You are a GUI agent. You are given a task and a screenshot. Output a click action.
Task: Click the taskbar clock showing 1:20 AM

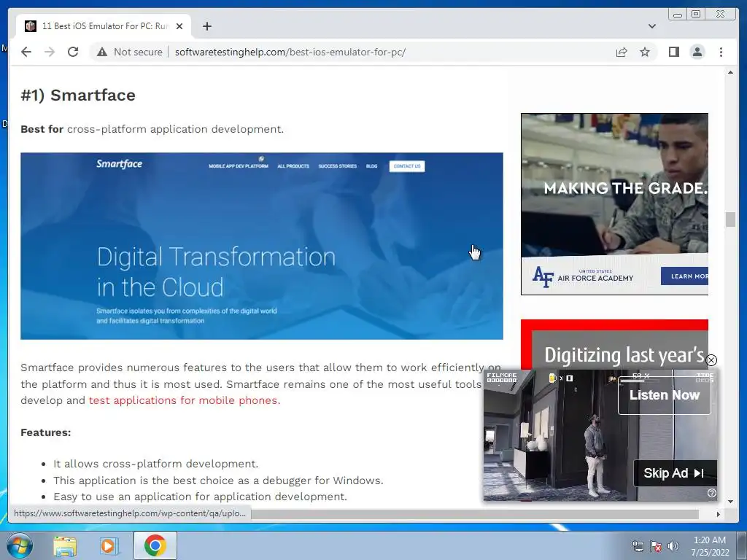click(x=710, y=546)
